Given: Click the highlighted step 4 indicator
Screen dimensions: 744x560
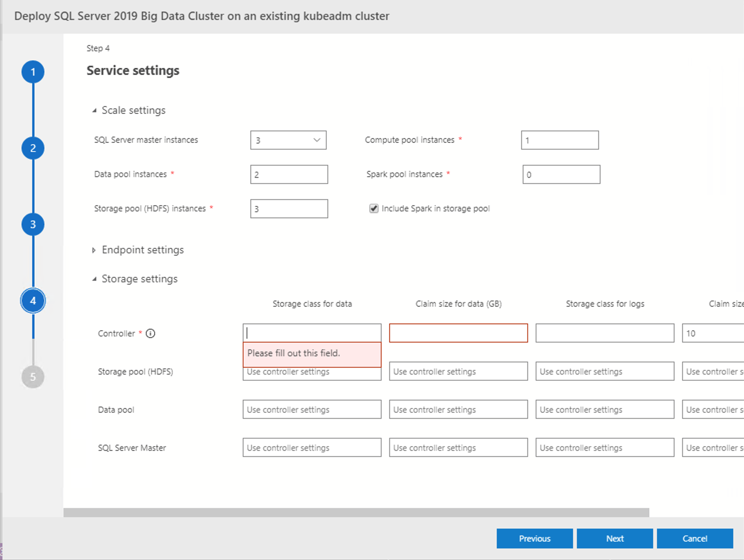Looking at the screenshot, I should tap(33, 301).
